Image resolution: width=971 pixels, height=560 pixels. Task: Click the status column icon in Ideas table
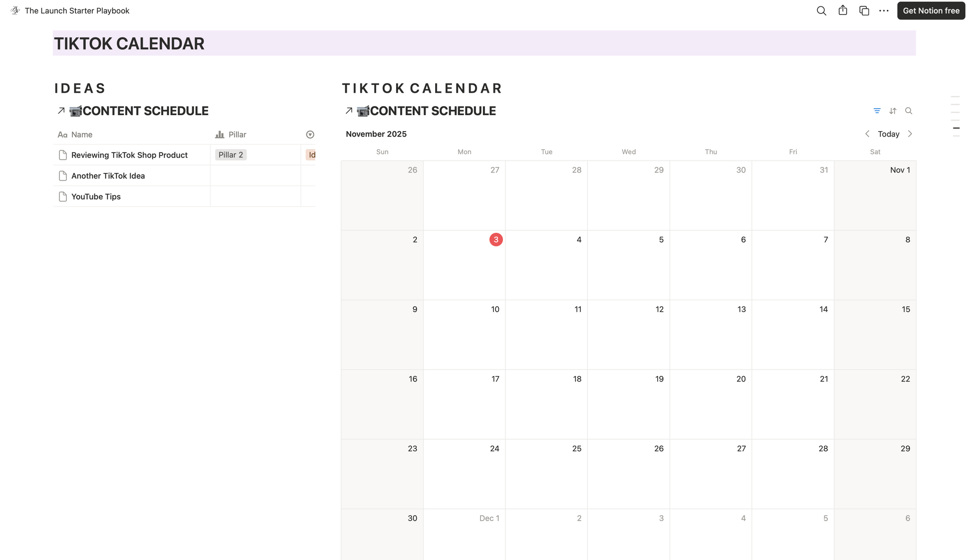pos(310,135)
